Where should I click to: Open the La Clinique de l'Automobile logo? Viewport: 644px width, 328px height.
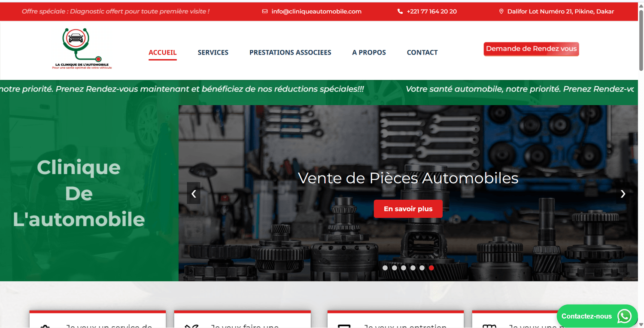(82, 49)
